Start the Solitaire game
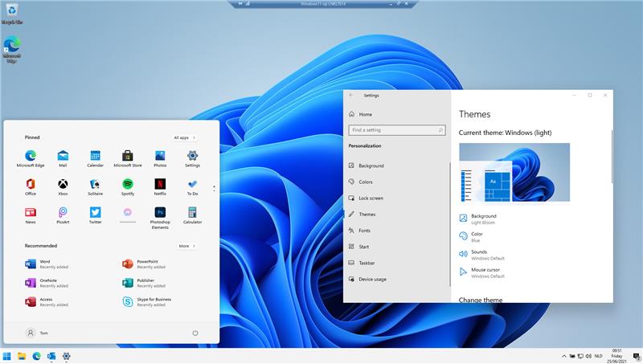The height and width of the screenshot is (364, 643). [x=95, y=186]
